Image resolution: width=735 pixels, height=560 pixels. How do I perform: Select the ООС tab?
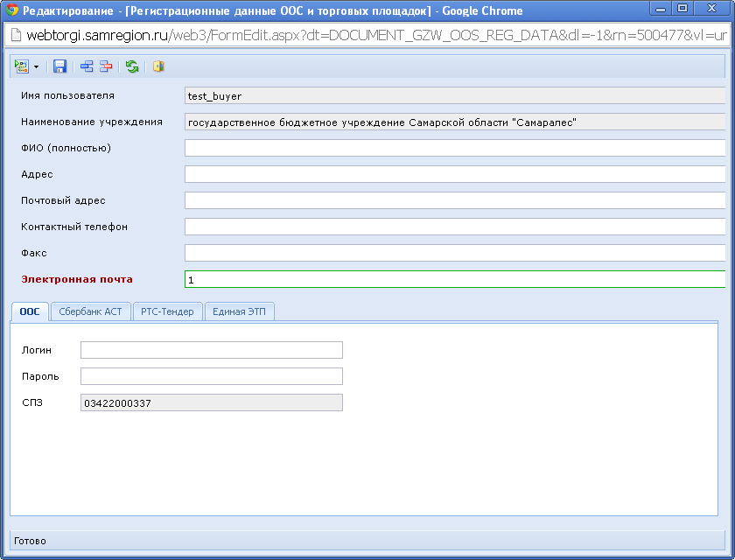click(x=30, y=311)
